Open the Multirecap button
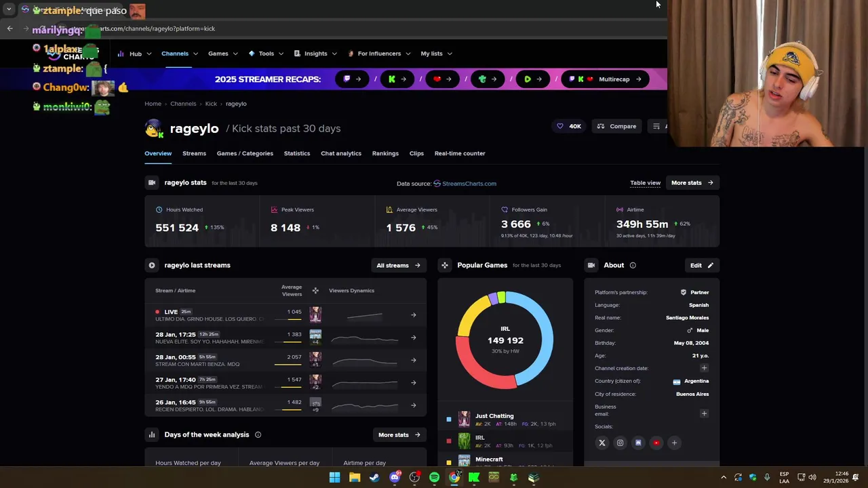The height and width of the screenshot is (488, 868). click(x=606, y=79)
